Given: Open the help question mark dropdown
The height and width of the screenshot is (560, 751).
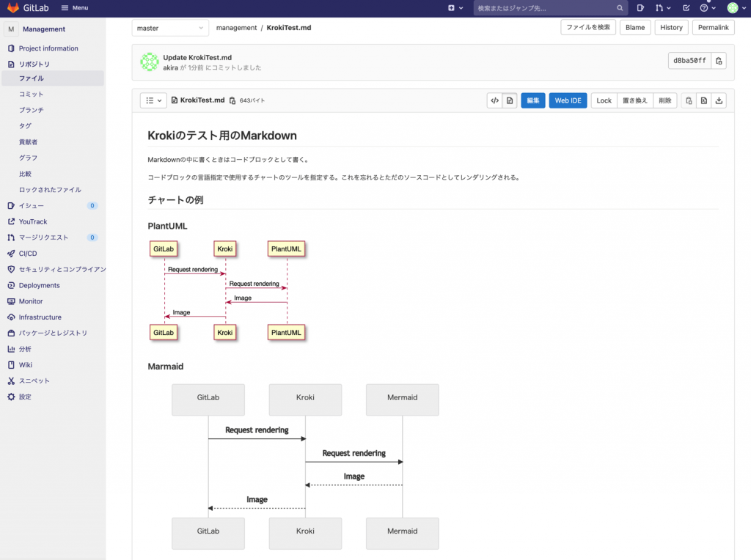Looking at the screenshot, I should [x=708, y=7].
